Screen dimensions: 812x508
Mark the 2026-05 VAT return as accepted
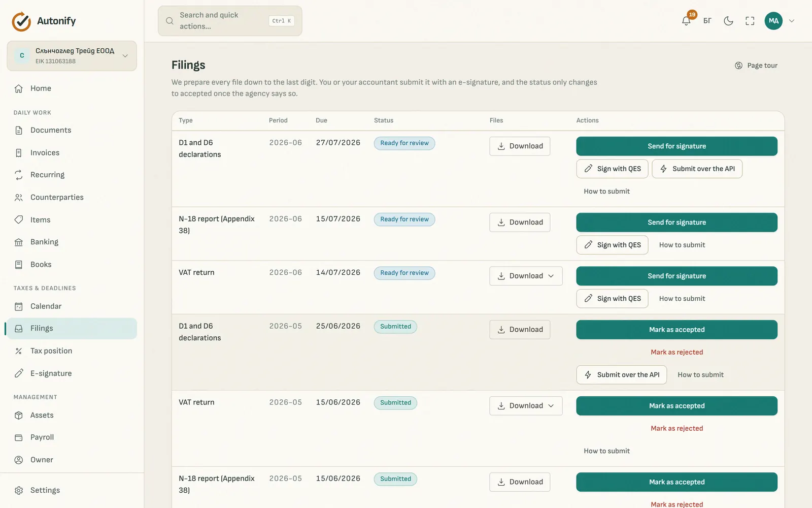click(x=676, y=406)
